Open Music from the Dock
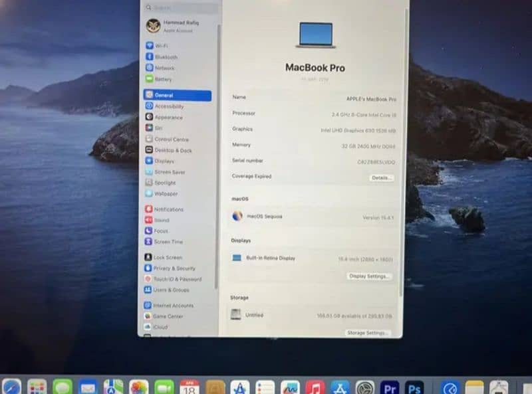The width and height of the screenshot is (532, 394). [x=315, y=387]
